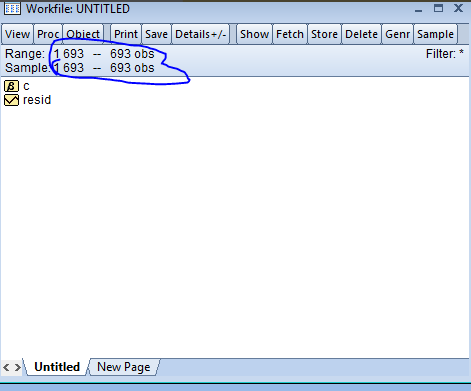Switch to the Untitled page tab
The image size is (471, 391).
coord(57,367)
